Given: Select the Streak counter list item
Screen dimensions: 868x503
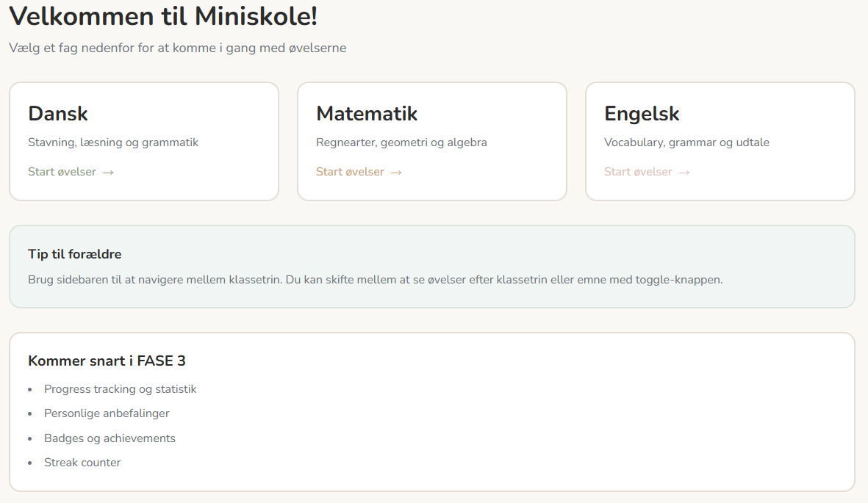Looking at the screenshot, I should [82, 463].
